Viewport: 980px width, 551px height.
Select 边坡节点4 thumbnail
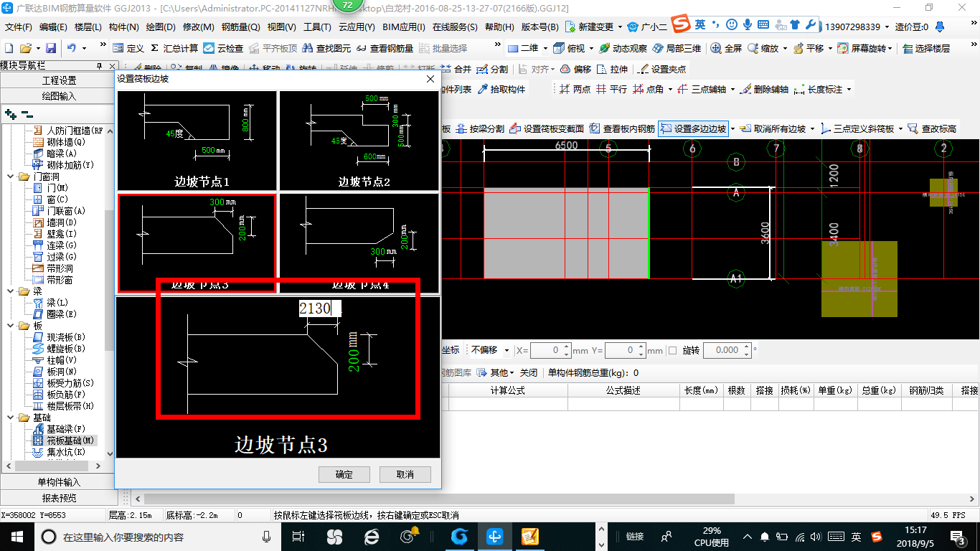click(359, 242)
